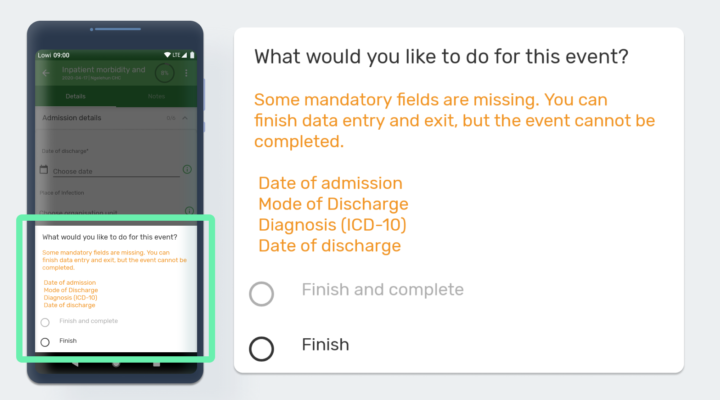The image size is (720, 400).
Task: Select the large Finish and complete radio button
Action: [x=262, y=293]
